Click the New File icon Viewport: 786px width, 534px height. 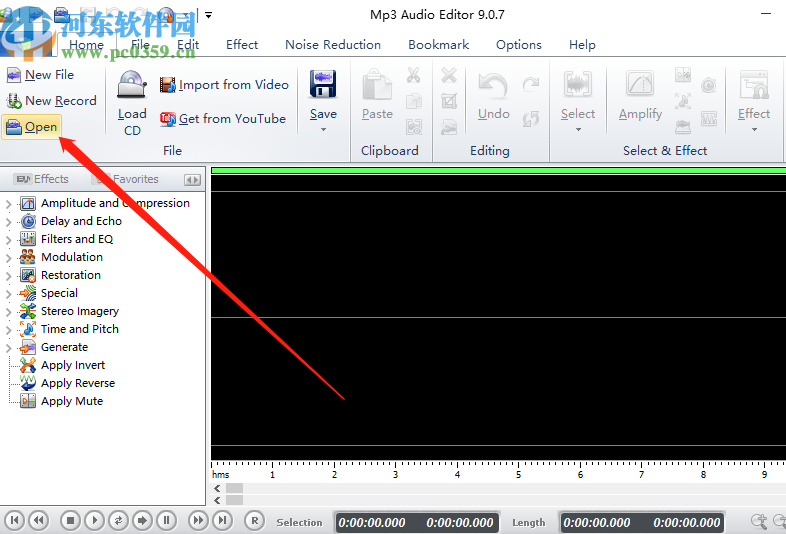[14, 75]
